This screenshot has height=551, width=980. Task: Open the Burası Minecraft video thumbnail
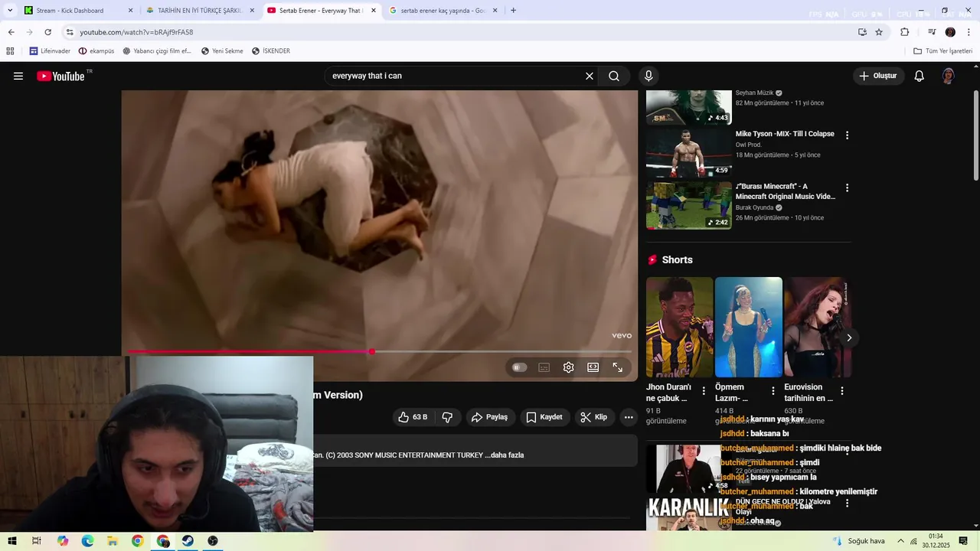click(x=688, y=205)
